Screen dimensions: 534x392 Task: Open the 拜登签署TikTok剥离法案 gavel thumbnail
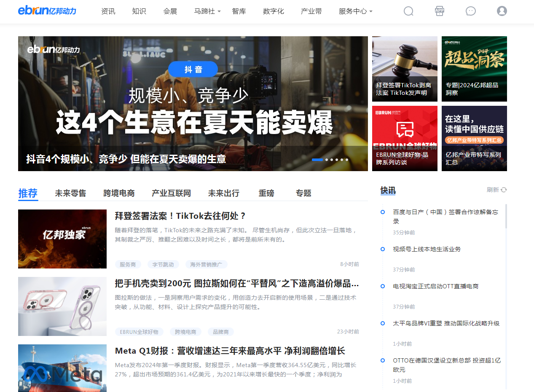(405, 69)
